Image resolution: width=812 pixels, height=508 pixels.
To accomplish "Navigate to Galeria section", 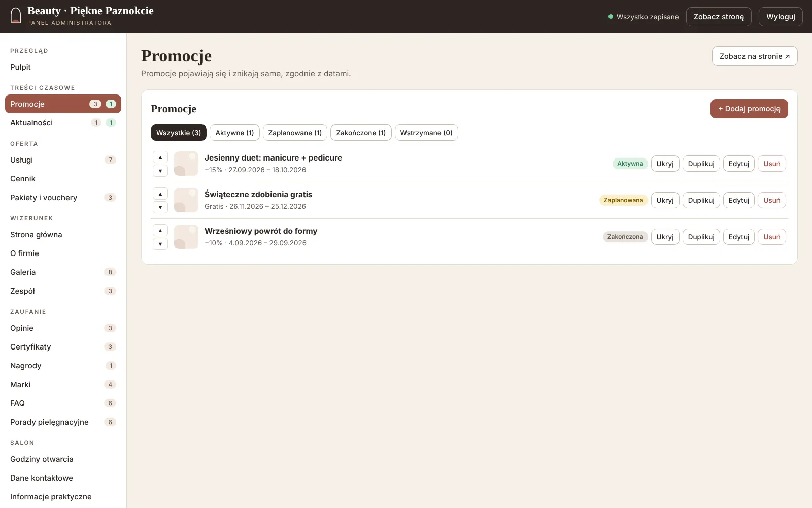I will pos(63,272).
